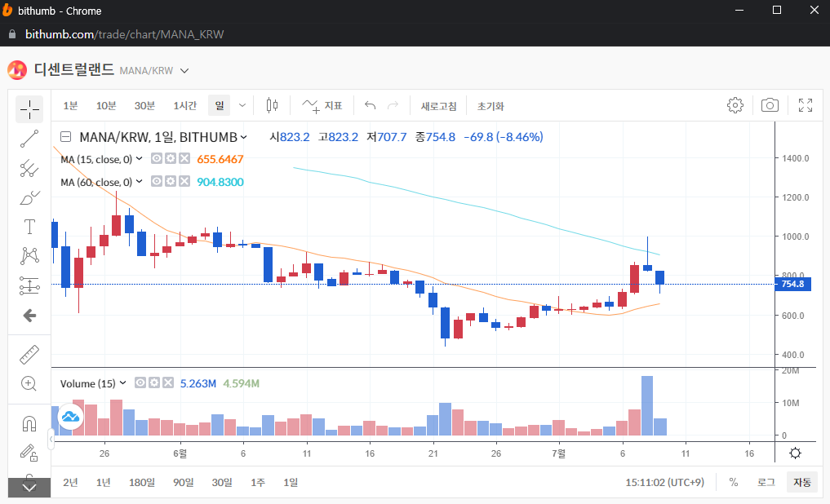Remove the MA 60 indicator
This screenshot has height=504, width=830.
coord(184,181)
